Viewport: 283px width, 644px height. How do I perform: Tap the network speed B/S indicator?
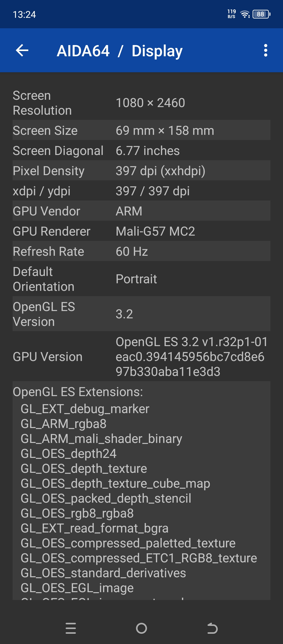232,14
